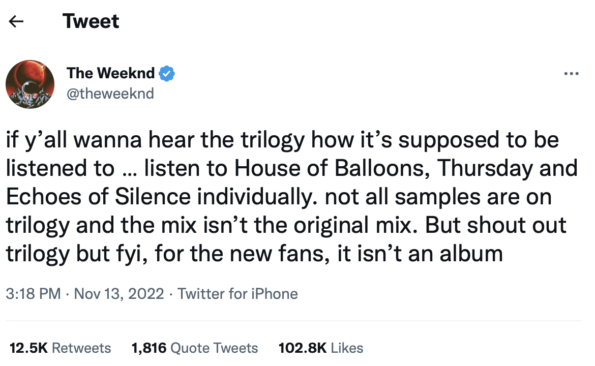
Task: Click the Nov 13, 2022 date
Action: pos(119,294)
